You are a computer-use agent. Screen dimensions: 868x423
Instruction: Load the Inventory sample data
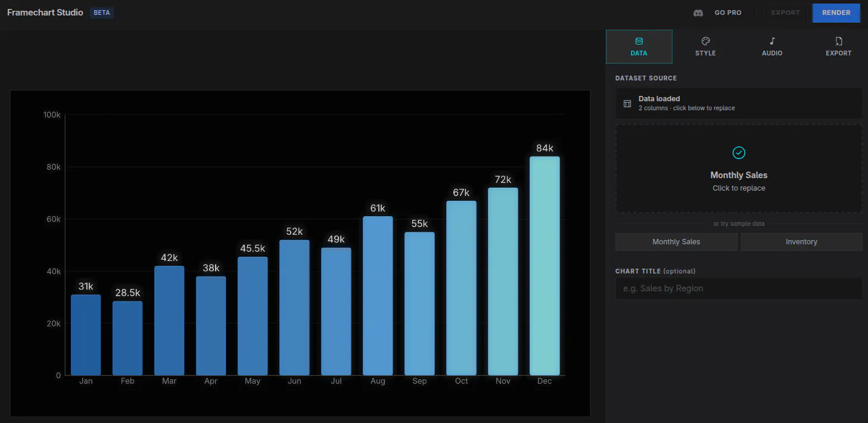click(x=801, y=242)
